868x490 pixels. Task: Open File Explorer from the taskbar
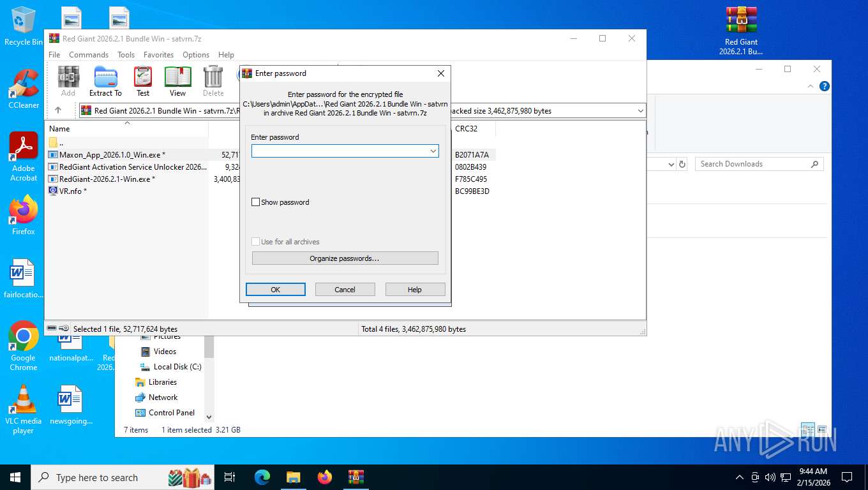tap(293, 477)
